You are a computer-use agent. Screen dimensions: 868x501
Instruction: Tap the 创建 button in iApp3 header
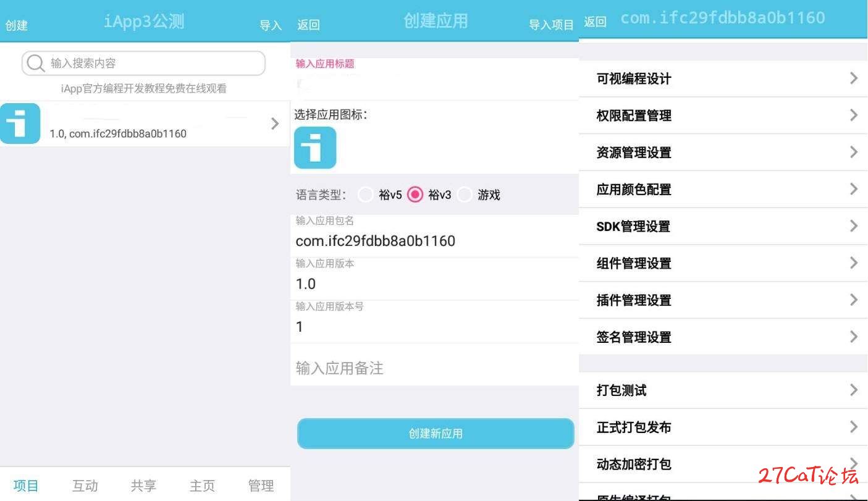pyautogui.click(x=17, y=25)
